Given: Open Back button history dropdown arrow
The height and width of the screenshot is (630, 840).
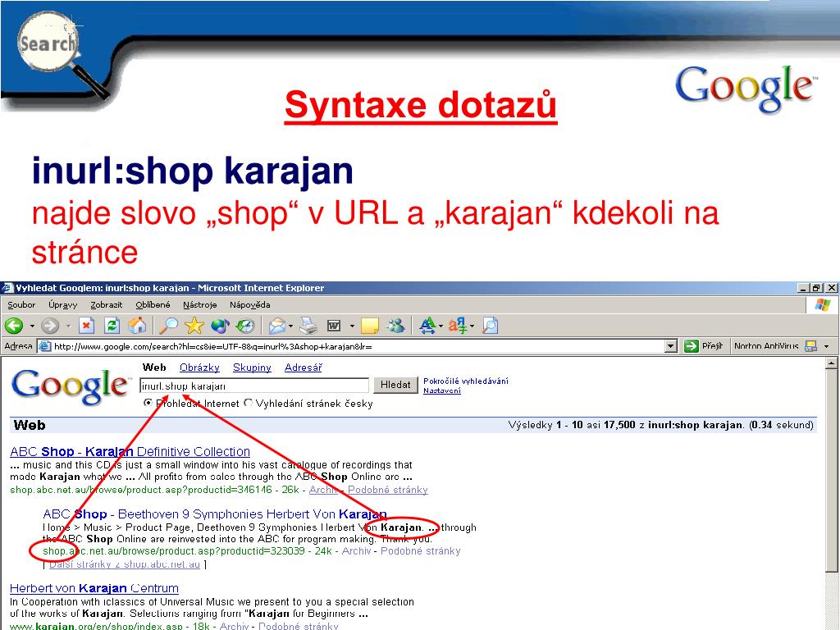Looking at the screenshot, I should [32, 326].
